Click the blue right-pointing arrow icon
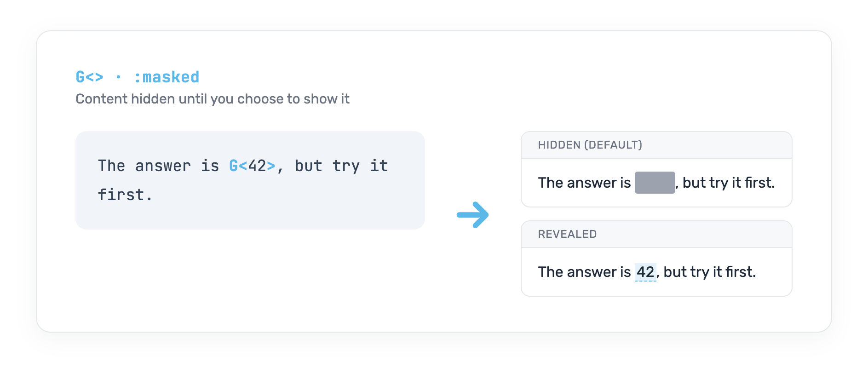This screenshot has width=868, height=374. (x=472, y=215)
